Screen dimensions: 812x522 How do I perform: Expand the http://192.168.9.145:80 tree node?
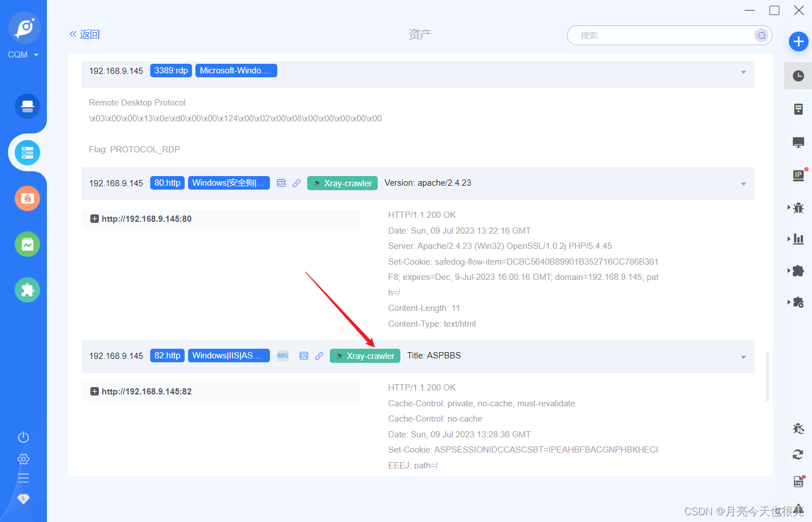tap(94, 219)
